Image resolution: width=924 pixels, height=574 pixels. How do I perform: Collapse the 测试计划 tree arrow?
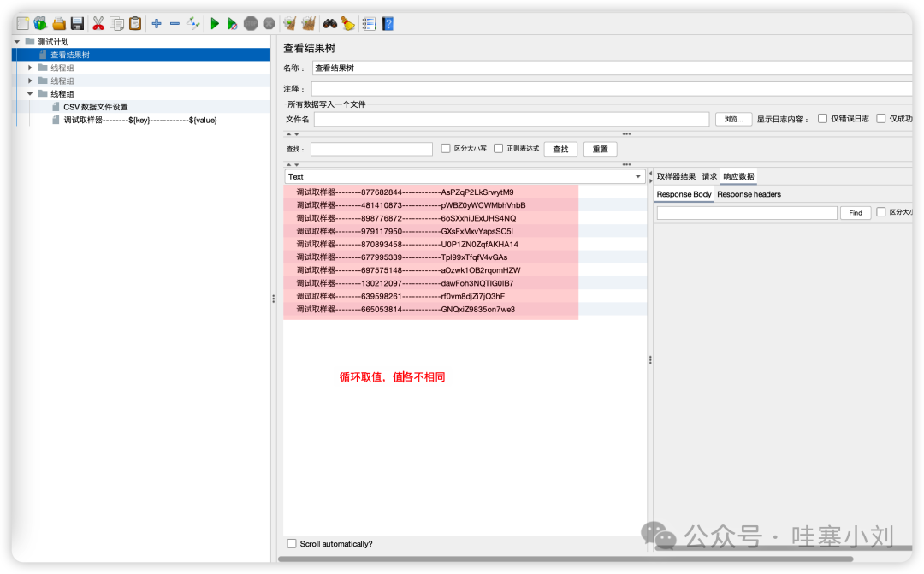17,42
